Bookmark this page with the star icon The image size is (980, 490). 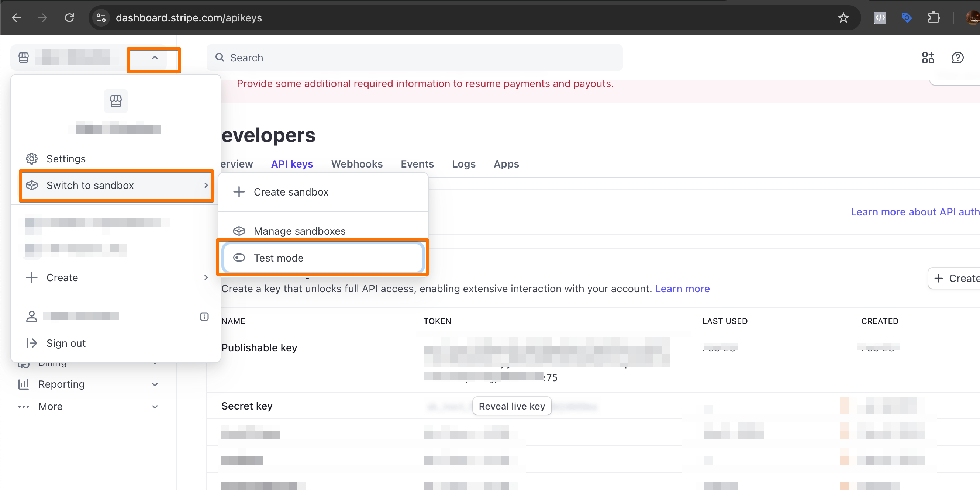click(843, 17)
